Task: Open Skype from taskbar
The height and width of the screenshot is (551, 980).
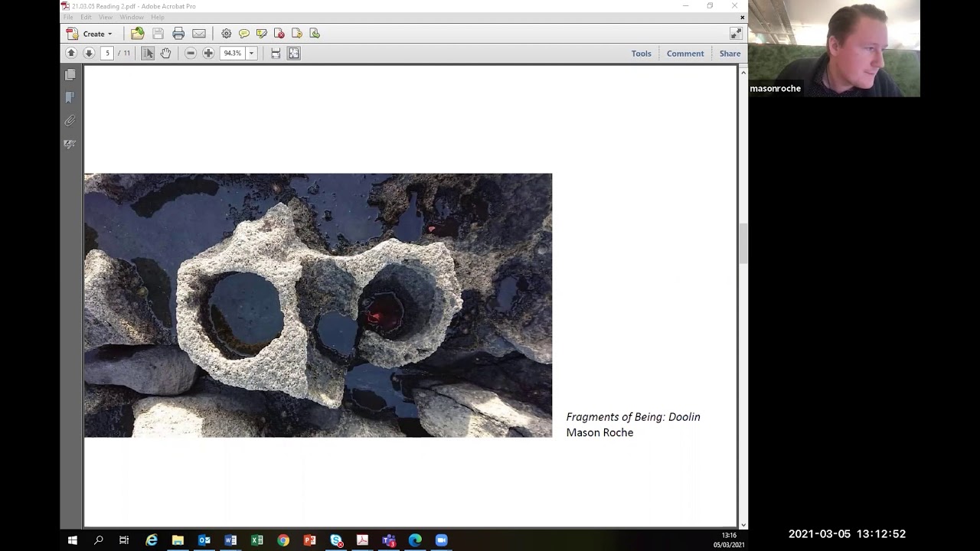Action: [x=336, y=540]
